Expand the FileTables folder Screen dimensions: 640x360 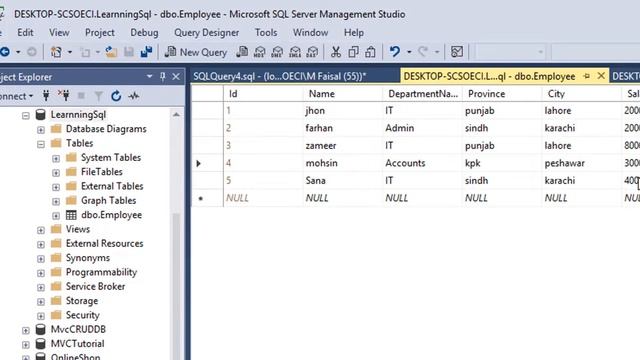pyautogui.click(x=56, y=173)
